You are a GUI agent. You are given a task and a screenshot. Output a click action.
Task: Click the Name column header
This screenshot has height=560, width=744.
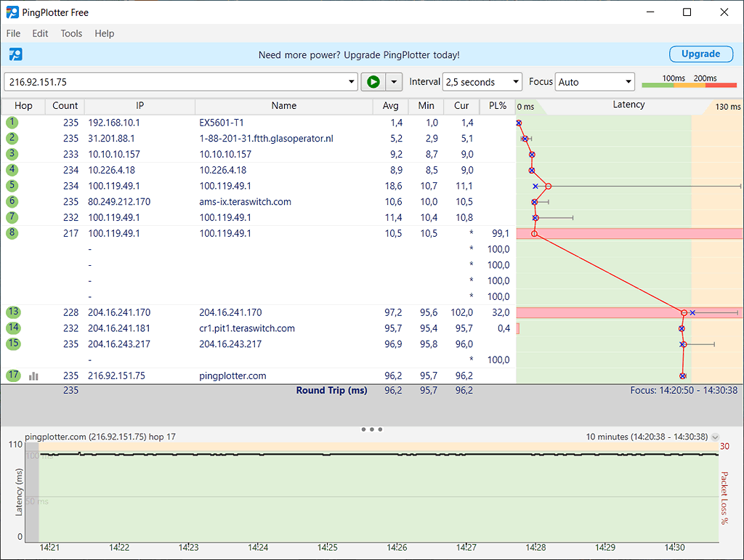pos(284,106)
